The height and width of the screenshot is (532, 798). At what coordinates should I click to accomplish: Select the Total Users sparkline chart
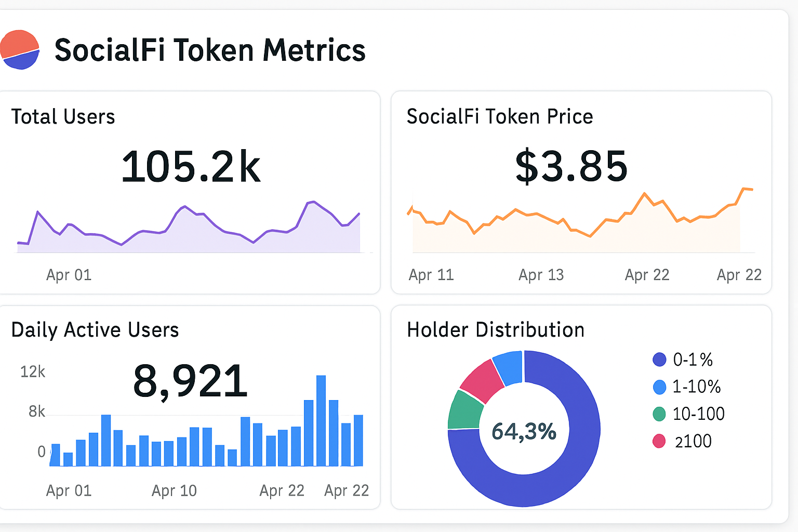pyautogui.click(x=190, y=226)
